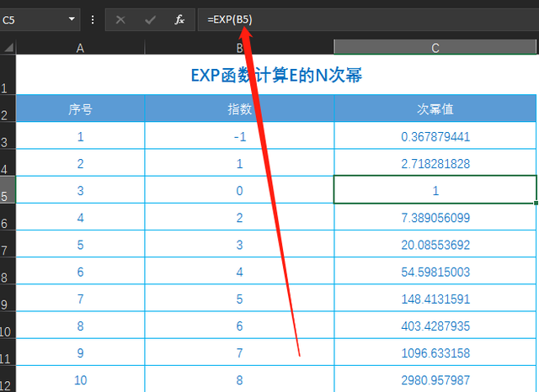Select the cell with value 2980.957987
Viewport: 539px width, 392px height.
coord(435,380)
